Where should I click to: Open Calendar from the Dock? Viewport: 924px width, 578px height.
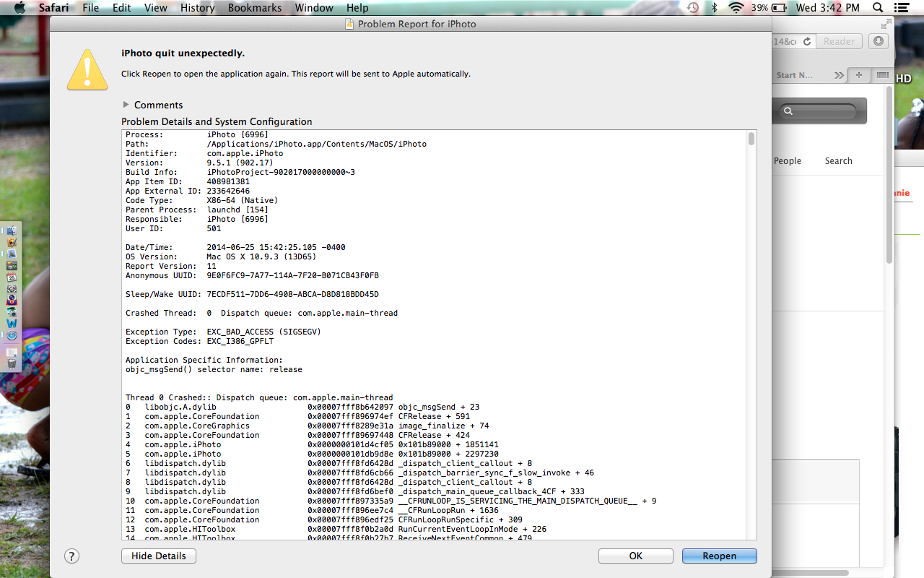point(12,277)
